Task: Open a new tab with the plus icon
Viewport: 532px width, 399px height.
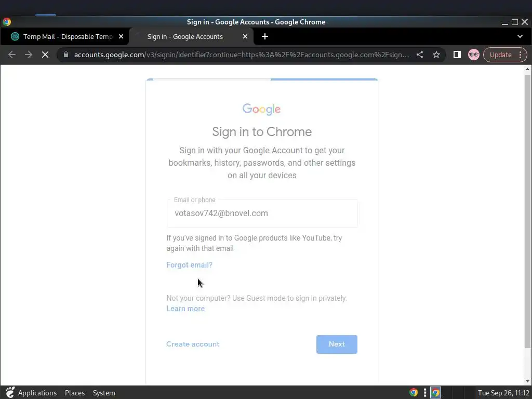Action: [x=265, y=36]
